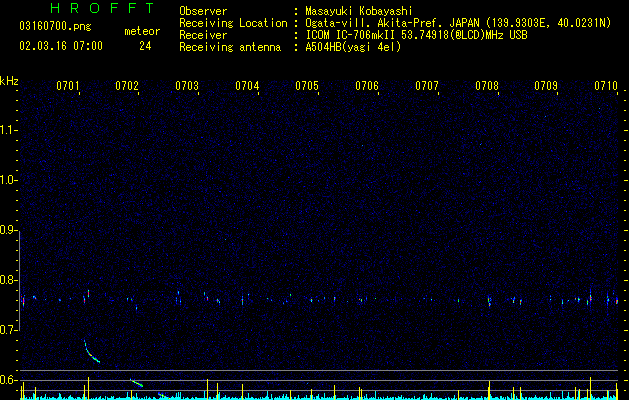Click the 0.7 kHz frequency label
This screenshot has width=629, height=400.
(x=8, y=330)
